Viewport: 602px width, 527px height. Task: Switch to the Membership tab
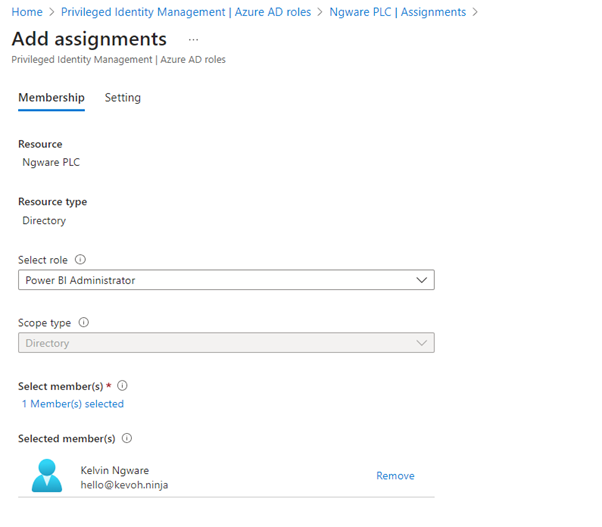click(51, 98)
